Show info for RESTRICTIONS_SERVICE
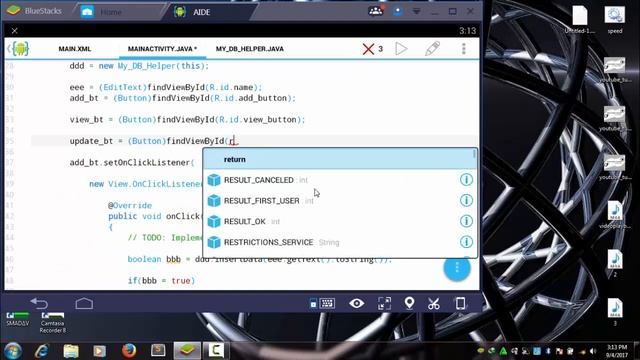The width and height of the screenshot is (640, 360). [x=466, y=242]
